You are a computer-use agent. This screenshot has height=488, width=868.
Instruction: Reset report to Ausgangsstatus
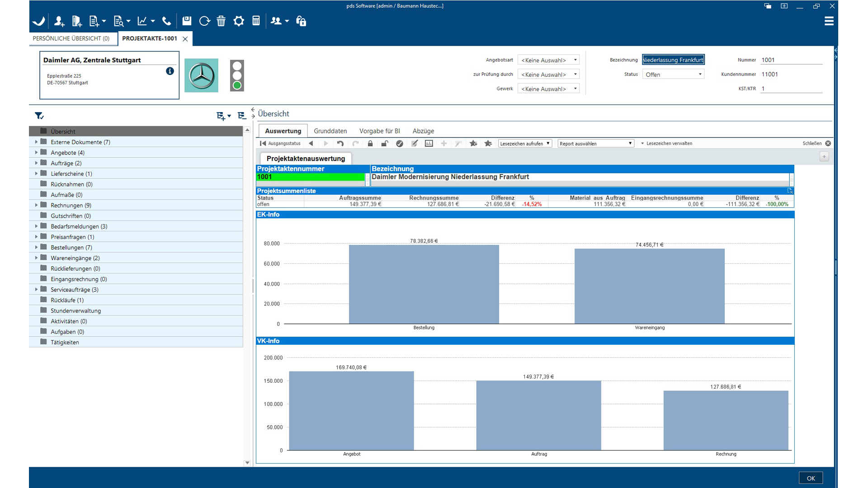click(x=280, y=143)
